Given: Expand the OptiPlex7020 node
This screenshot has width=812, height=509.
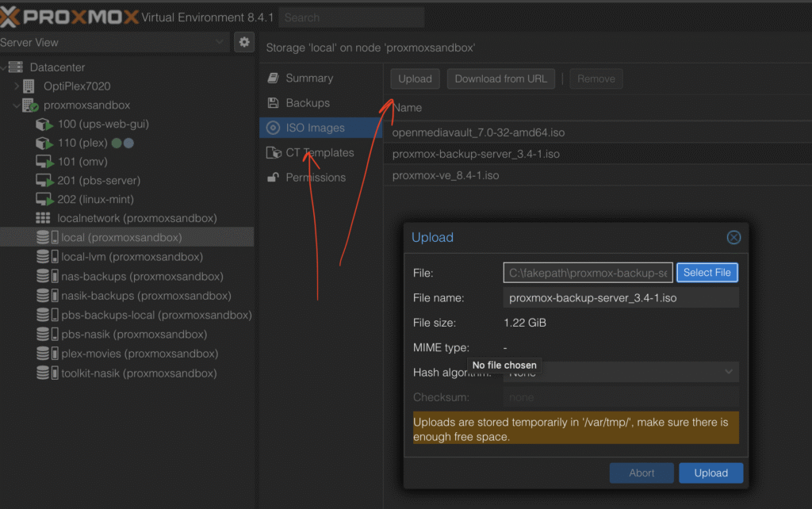Looking at the screenshot, I should (x=17, y=86).
